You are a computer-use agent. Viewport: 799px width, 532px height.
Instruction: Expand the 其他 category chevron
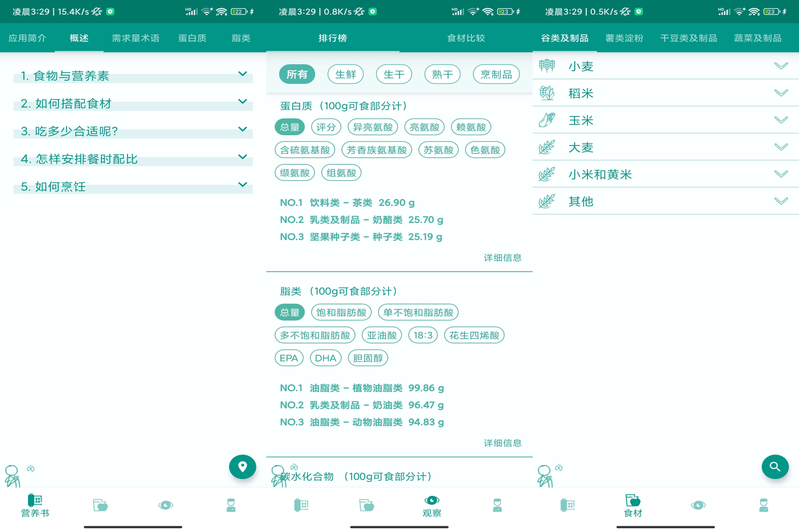[x=781, y=201]
